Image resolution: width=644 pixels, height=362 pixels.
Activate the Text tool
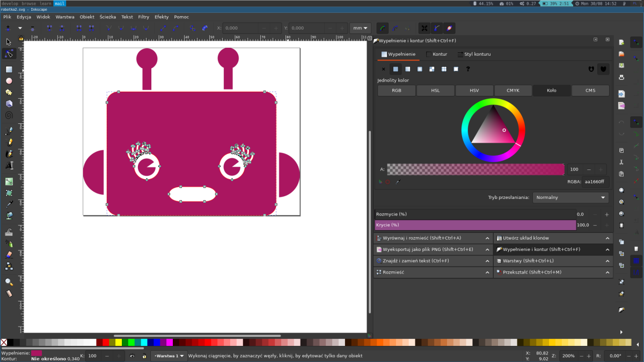(x=9, y=166)
